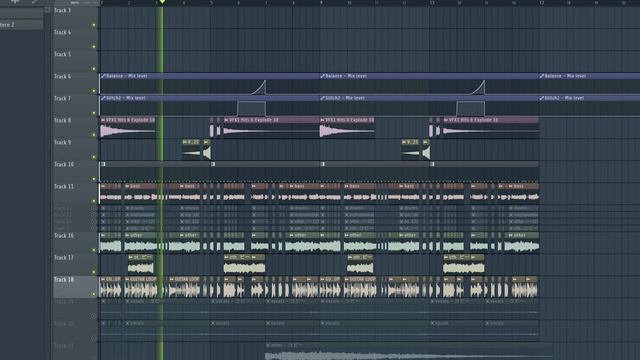
Task: Click the first Glitch2 automation square step
Action: pyautogui.click(x=251, y=109)
